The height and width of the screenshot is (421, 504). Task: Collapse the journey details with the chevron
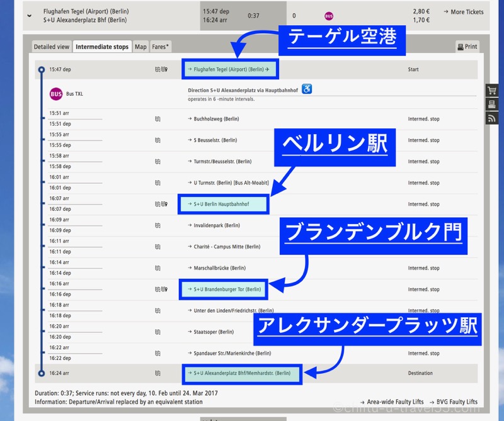pos(30,15)
